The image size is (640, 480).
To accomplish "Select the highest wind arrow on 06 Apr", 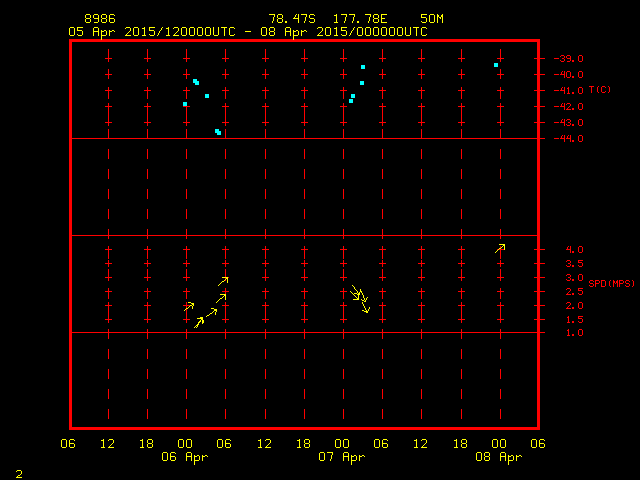I will (224, 280).
